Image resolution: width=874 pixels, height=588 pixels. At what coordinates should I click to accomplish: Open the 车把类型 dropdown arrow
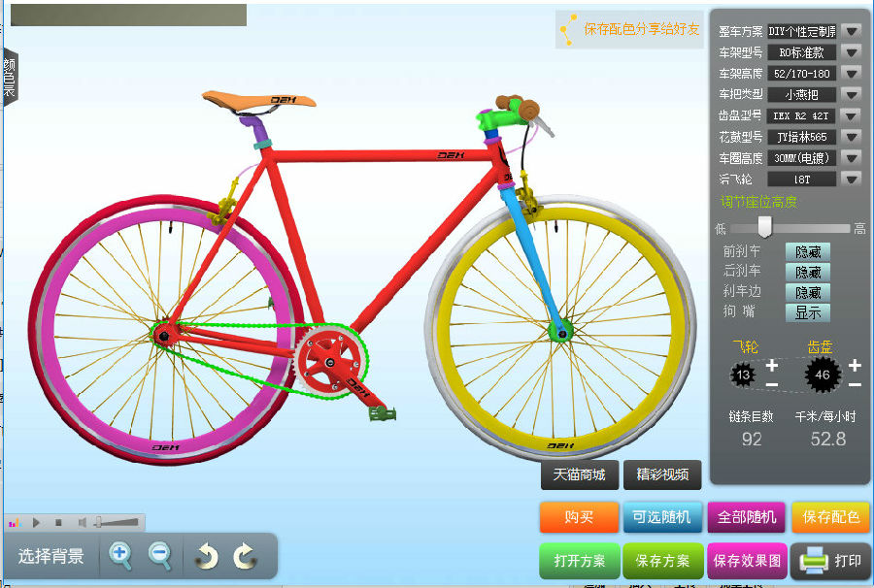[851, 95]
